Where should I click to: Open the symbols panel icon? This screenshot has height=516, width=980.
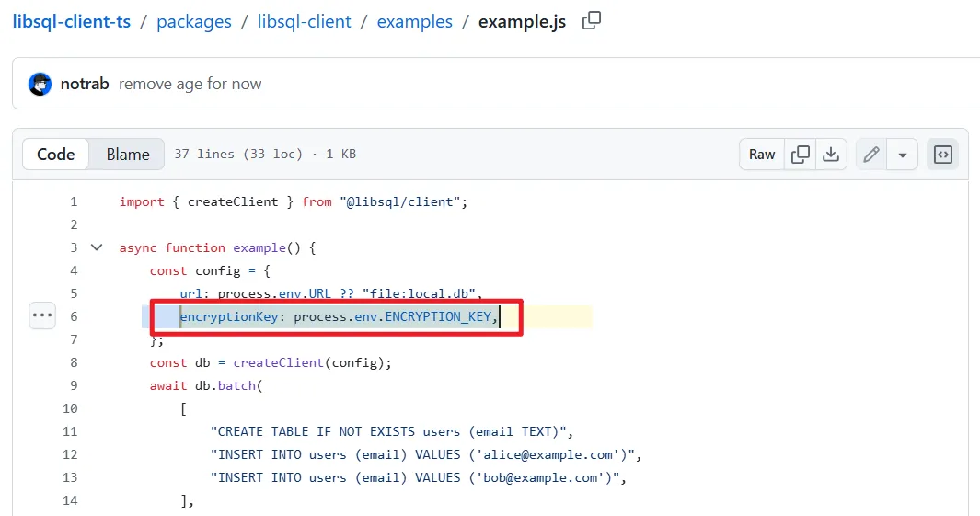tap(942, 155)
